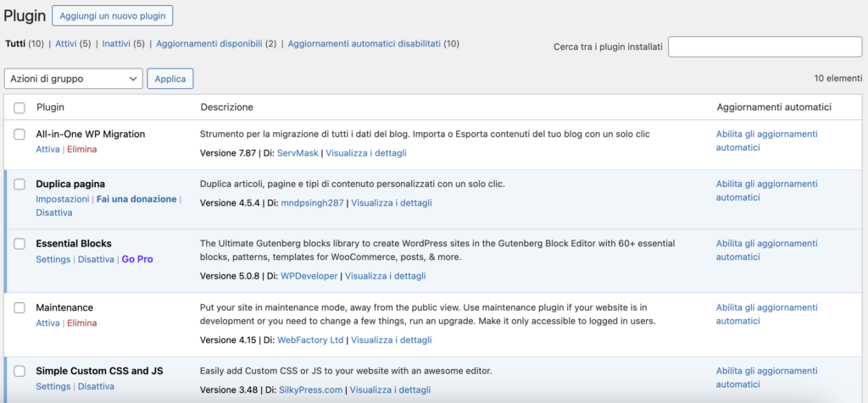Click the plugin search input field
The width and height of the screenshot is (868, 403).
(x=765, y=47)
